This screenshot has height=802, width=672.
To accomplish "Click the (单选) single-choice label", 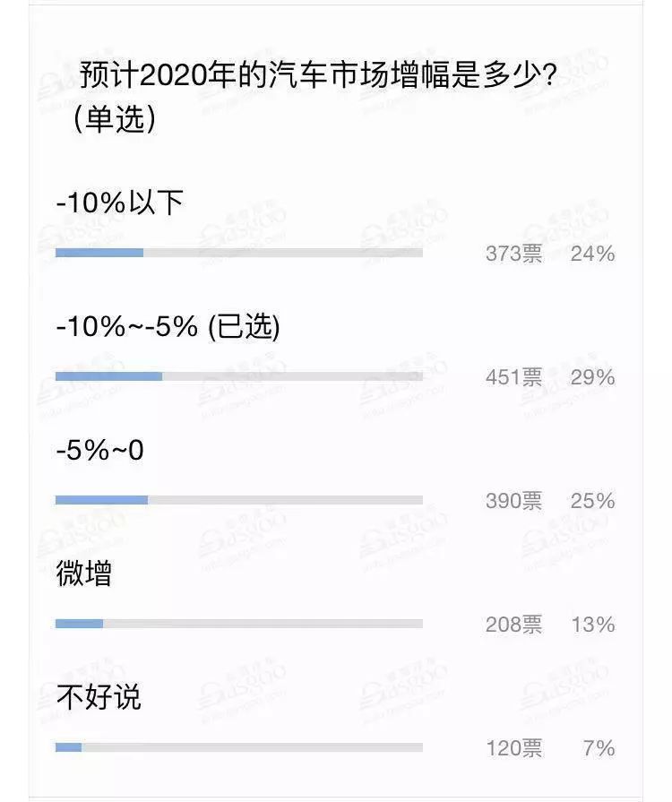I will 114,120.
